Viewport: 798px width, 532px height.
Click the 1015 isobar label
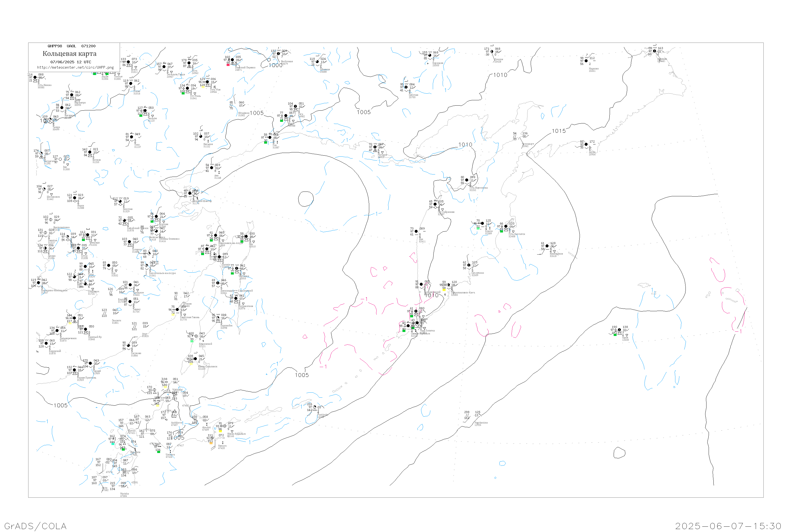click(559, 131)
